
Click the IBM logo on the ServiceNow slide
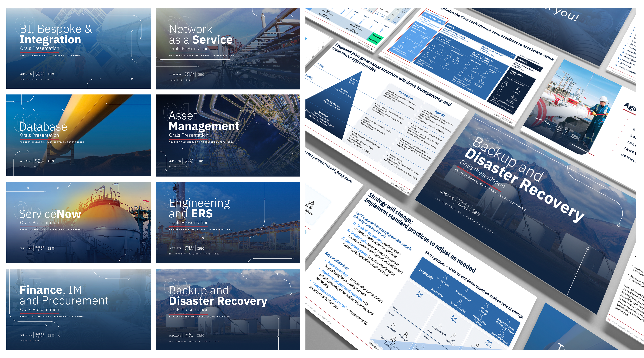(x=51, y=248)
